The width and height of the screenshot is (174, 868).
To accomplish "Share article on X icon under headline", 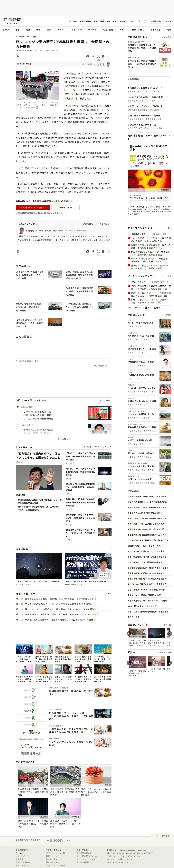I will pos(98,56).
